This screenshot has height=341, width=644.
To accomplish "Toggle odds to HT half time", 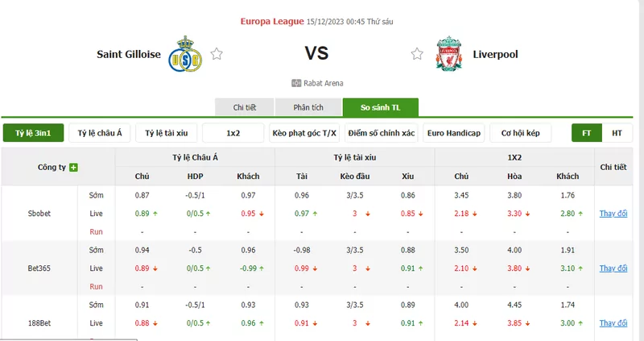I will (x=617, y=133).
